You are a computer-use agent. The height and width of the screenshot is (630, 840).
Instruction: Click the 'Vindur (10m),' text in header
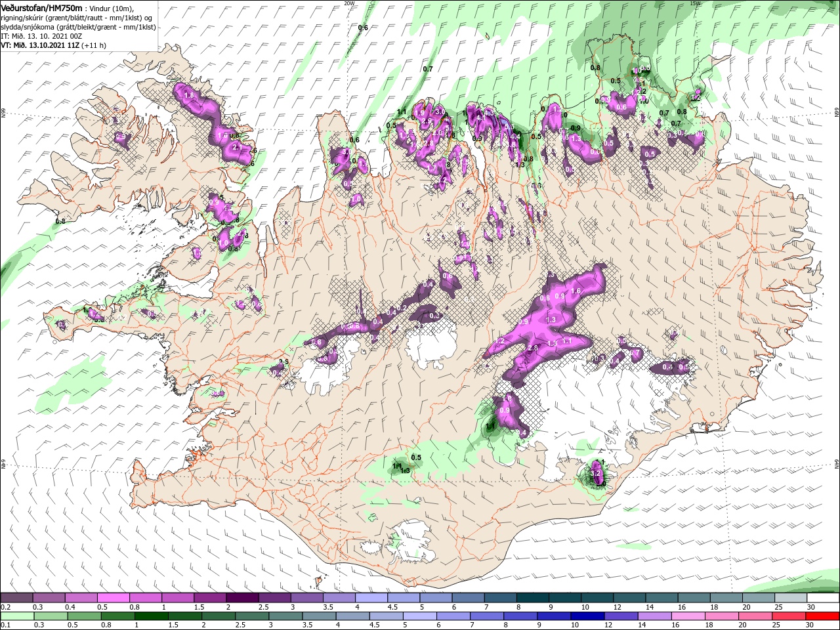click(111, 8)
